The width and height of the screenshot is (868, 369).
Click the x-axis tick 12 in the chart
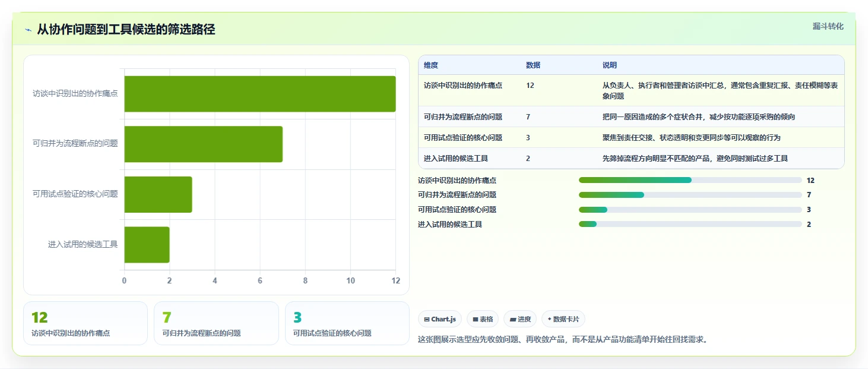click(396, 281)
